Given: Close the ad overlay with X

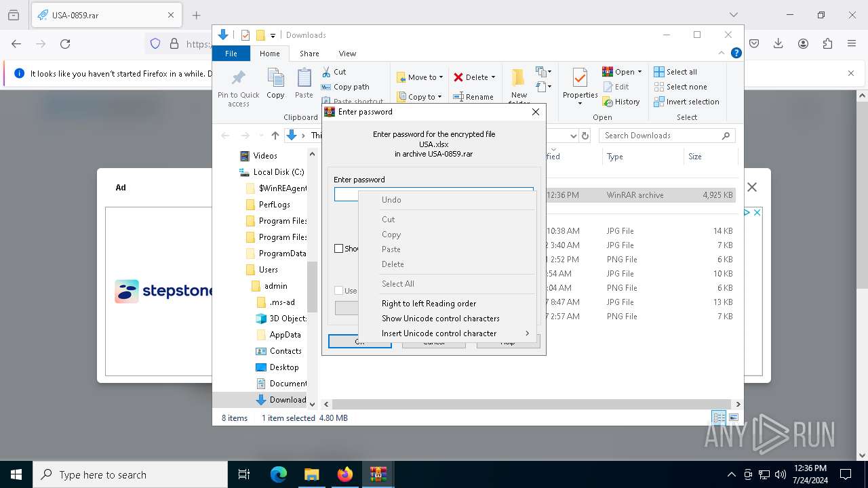Looking at the screenshot, I should tap(751, 187).
